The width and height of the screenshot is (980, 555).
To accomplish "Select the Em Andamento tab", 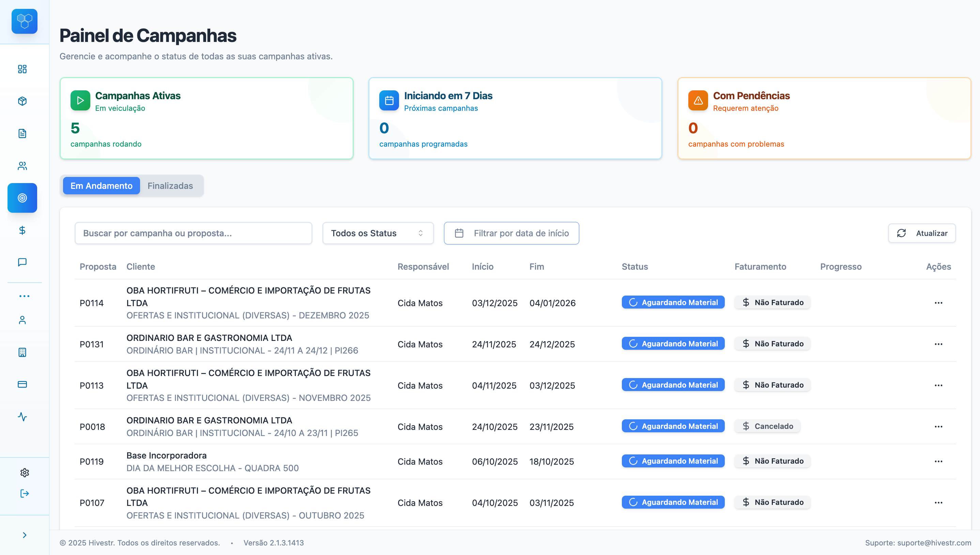I will (101, 186).
